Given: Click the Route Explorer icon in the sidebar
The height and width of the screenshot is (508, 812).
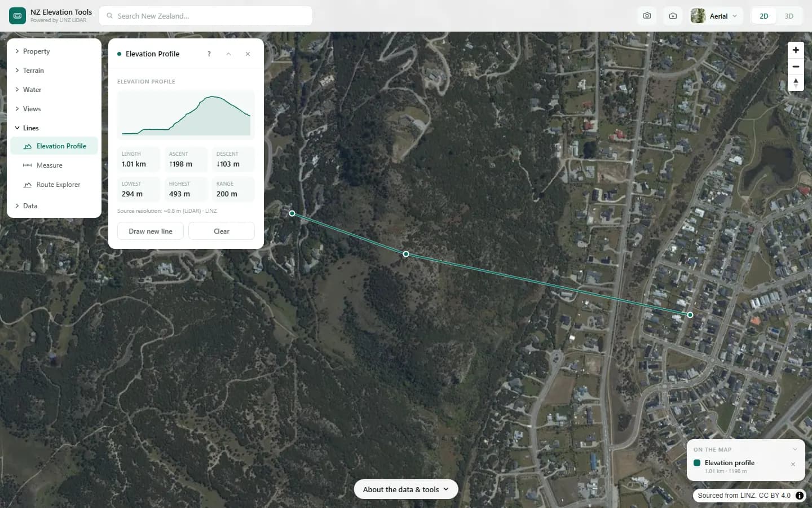Looking at the screenshot, I should point(27,185).
